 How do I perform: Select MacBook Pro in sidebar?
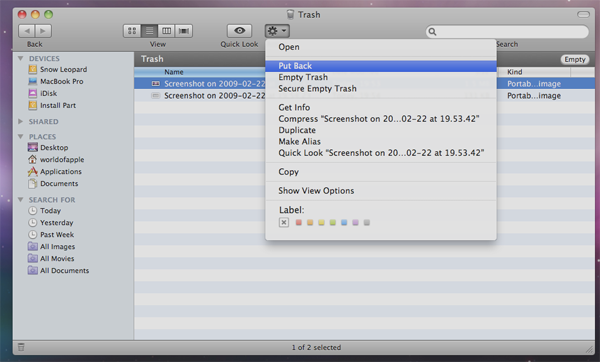pyautogui.click(x=56, y=82)
